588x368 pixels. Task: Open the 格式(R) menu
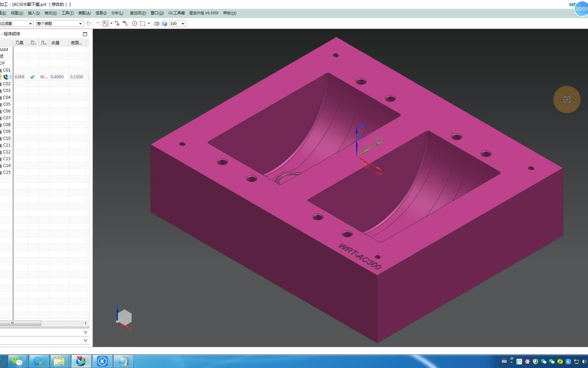(51, 13)
